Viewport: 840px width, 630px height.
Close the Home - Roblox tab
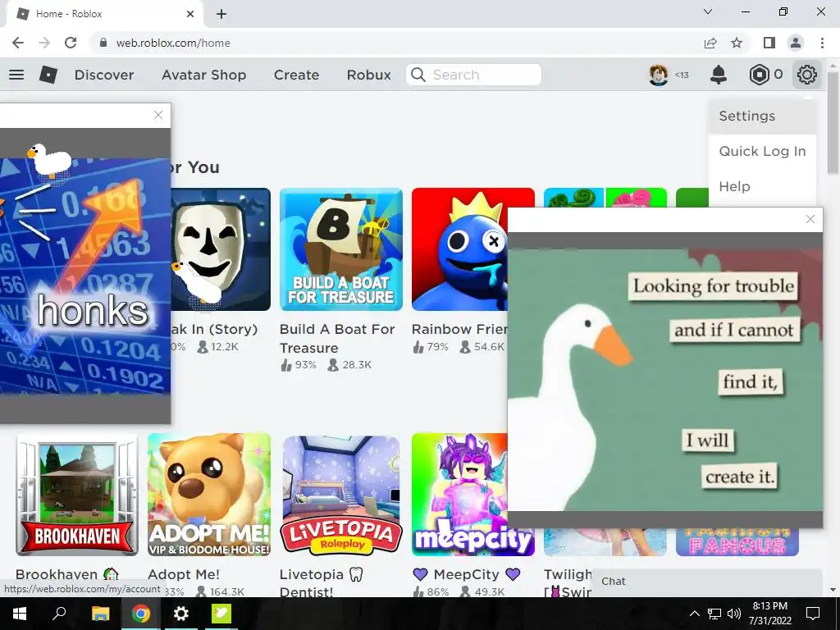click(x=190, y=14)
